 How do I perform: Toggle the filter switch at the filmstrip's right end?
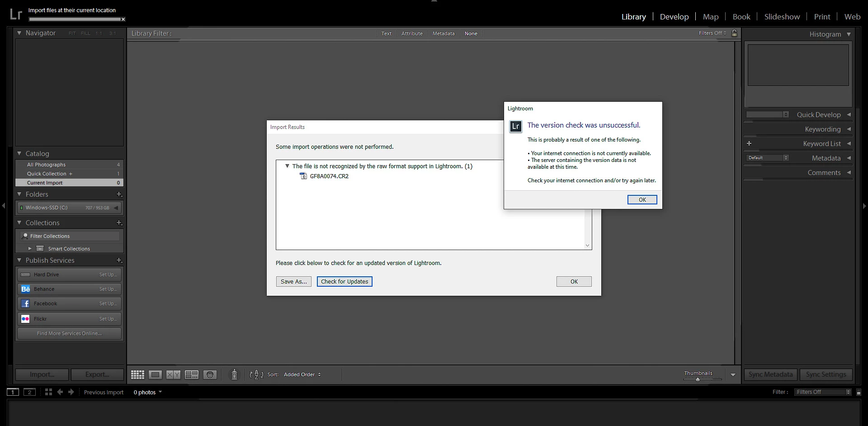(x=859, y=392)
